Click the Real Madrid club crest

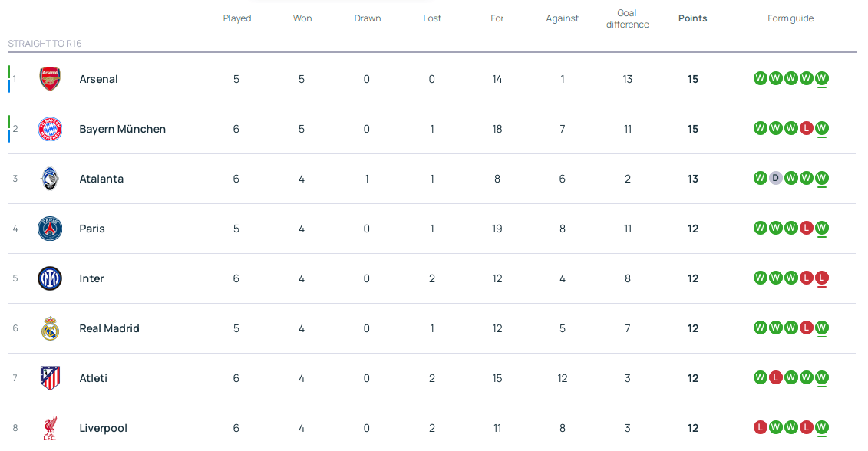pyautogui.click(x=50, y=328)
